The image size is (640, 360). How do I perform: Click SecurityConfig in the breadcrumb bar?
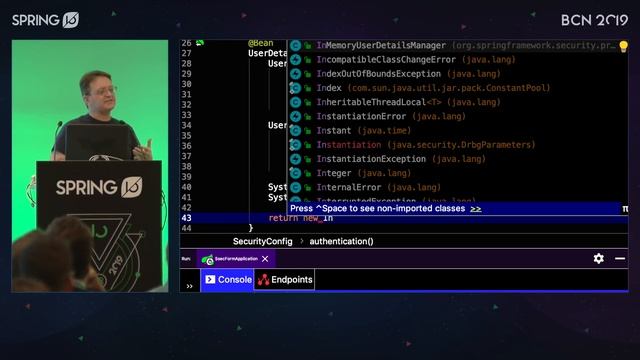[262, 241]
